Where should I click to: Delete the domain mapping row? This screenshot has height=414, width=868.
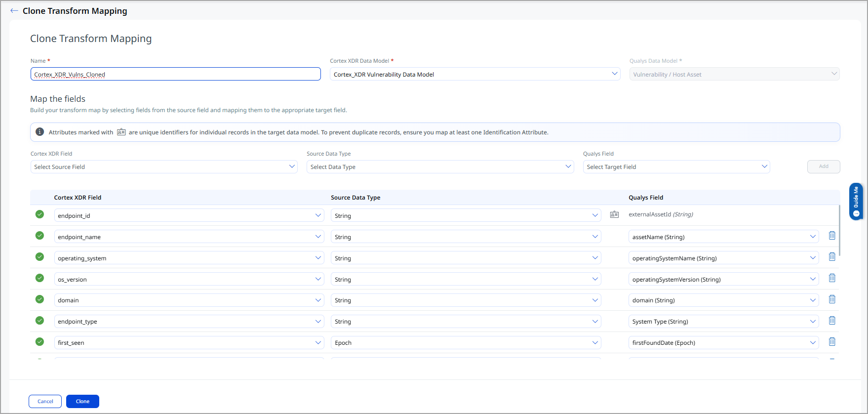832,299
